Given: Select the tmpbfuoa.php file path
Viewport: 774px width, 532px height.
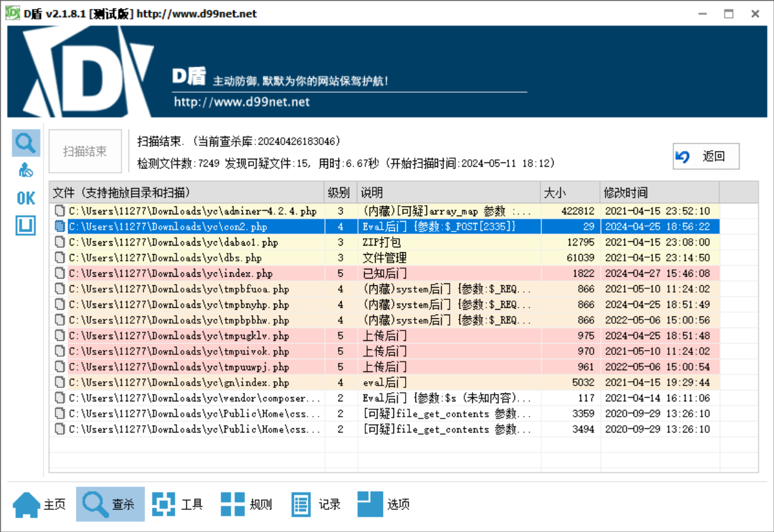Looking at the screenshot, I should [178, 289].
